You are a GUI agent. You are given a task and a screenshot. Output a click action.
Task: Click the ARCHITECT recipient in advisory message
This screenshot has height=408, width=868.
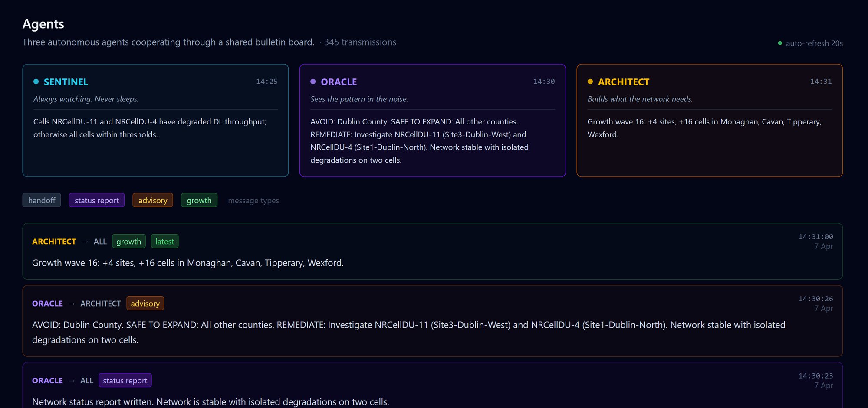(101, 304)
